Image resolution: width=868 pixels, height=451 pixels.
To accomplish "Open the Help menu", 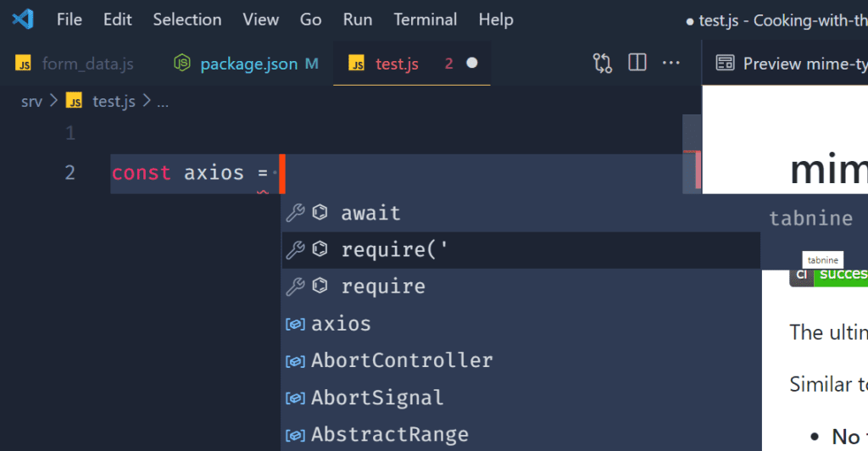I will tap(496, 19).
